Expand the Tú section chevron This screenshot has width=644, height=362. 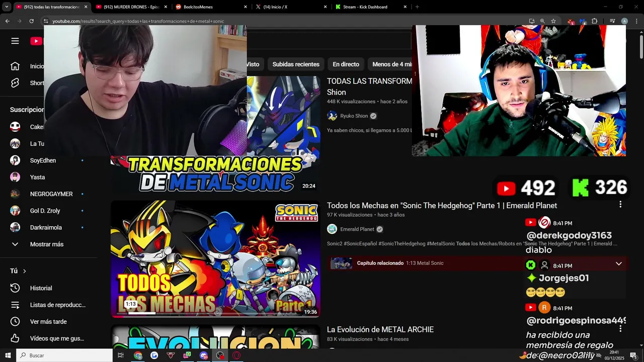click(24, 271)
